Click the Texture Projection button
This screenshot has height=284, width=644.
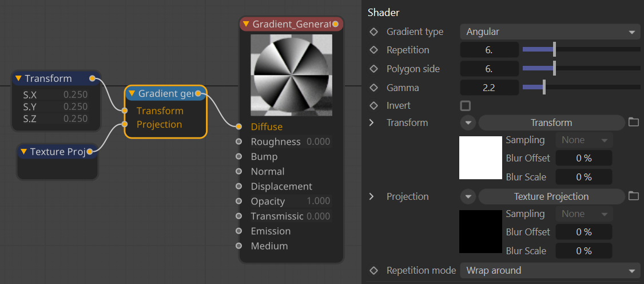[x=551, y=196]
